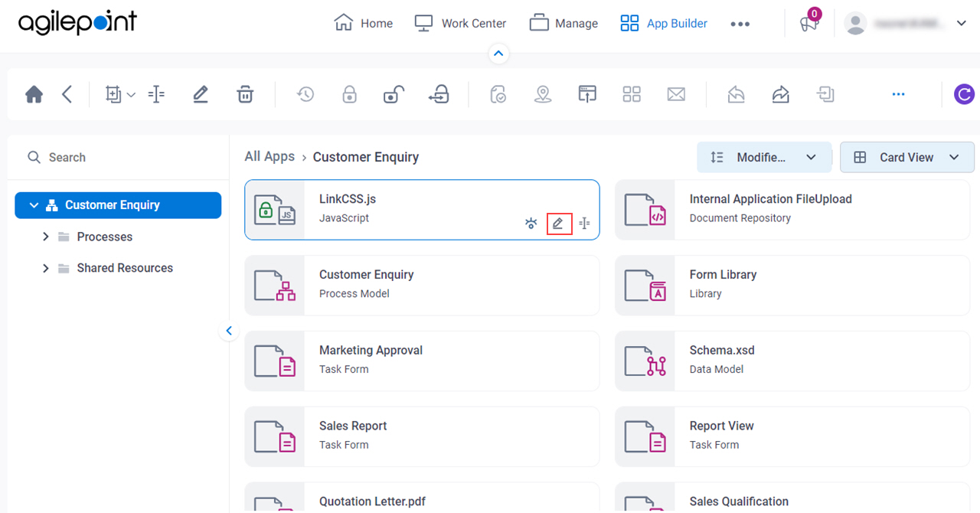Screen dimensions: 980x513
Task: Click the padlock with arrow icon
Action: [x=439, y=94]
